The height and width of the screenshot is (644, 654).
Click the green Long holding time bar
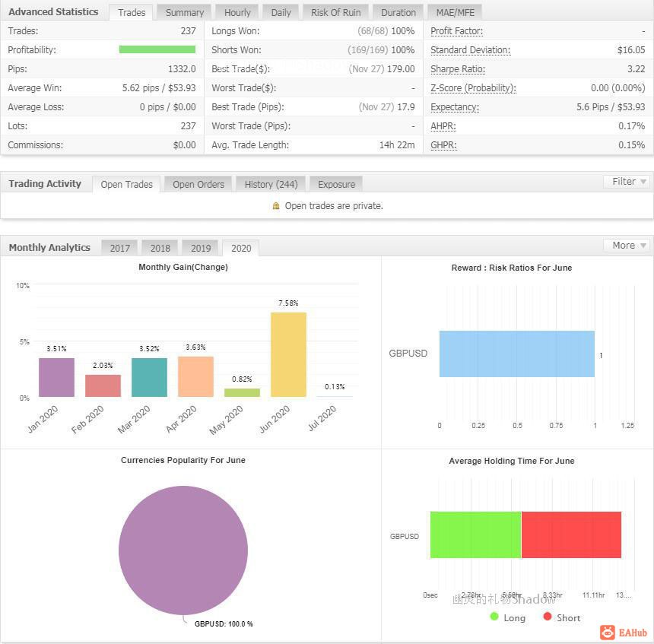pyautogui.click(x=475, y=535)
